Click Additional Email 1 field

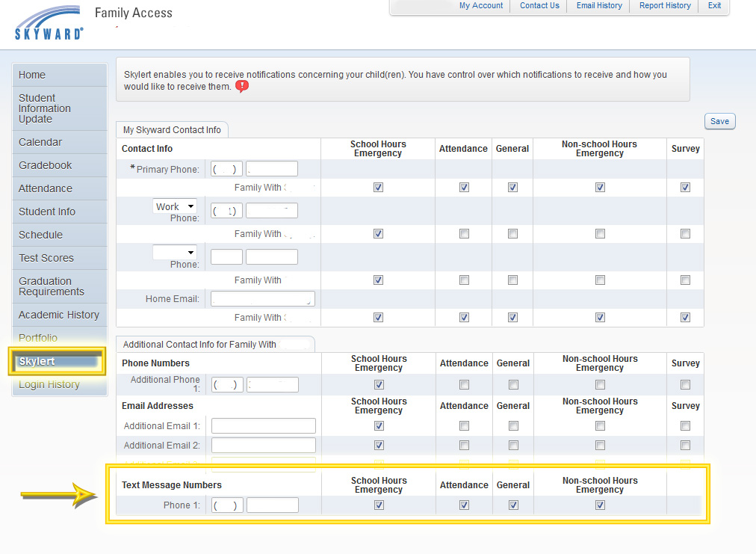coord(264,425)
